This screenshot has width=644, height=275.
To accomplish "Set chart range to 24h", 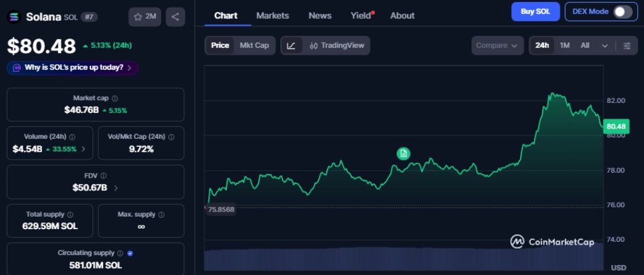I will 541,45.
